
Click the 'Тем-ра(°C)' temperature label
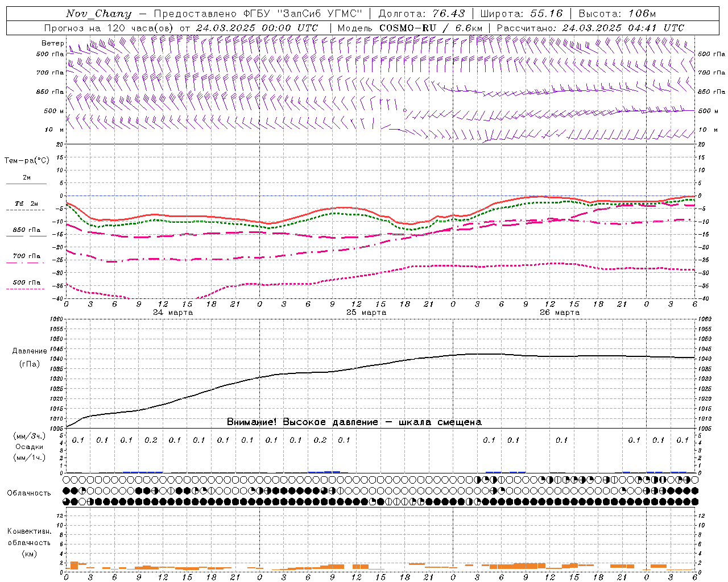click(x=27, y=161)
